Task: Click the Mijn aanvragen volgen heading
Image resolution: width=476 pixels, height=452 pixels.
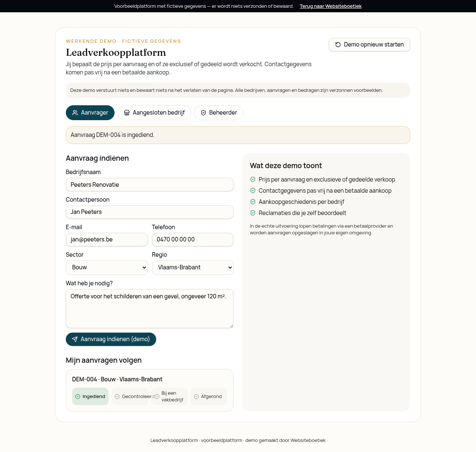Action: pyautogui.click(x=104, y=360)
